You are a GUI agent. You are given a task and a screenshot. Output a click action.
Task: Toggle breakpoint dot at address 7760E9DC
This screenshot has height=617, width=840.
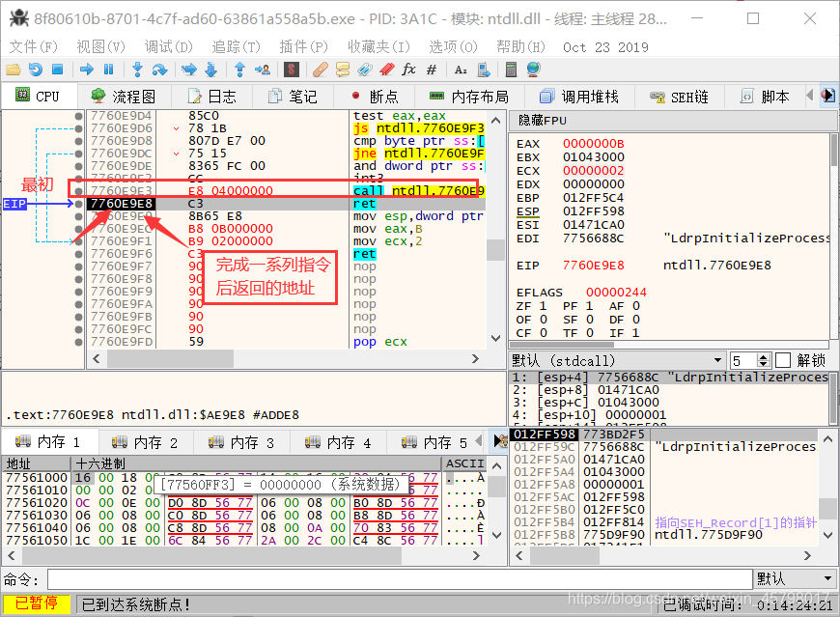79,154
